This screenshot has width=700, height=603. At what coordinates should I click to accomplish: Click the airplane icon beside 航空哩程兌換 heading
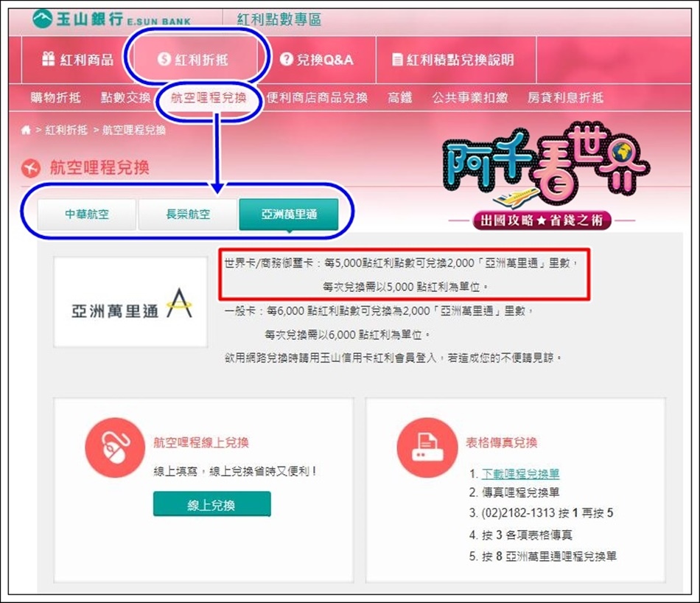click(x=31, y=168)
